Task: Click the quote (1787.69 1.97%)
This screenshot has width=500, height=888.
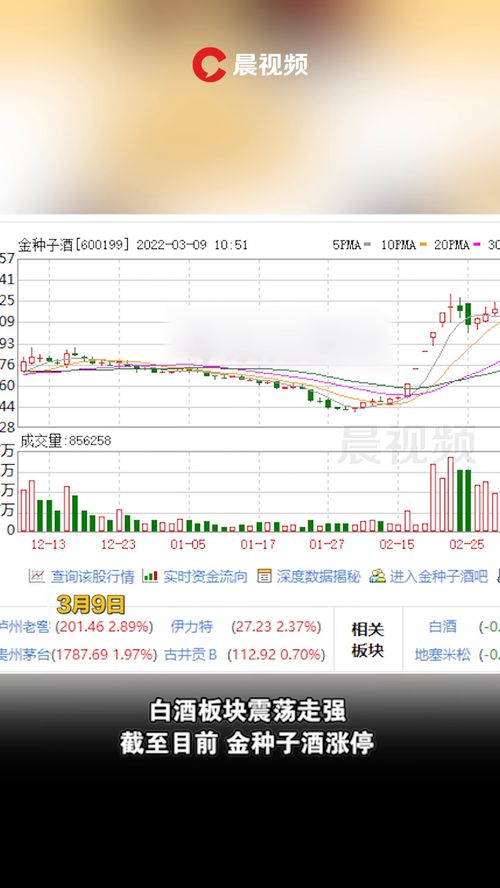Action: pyautogui.click(x=104, y=655)
